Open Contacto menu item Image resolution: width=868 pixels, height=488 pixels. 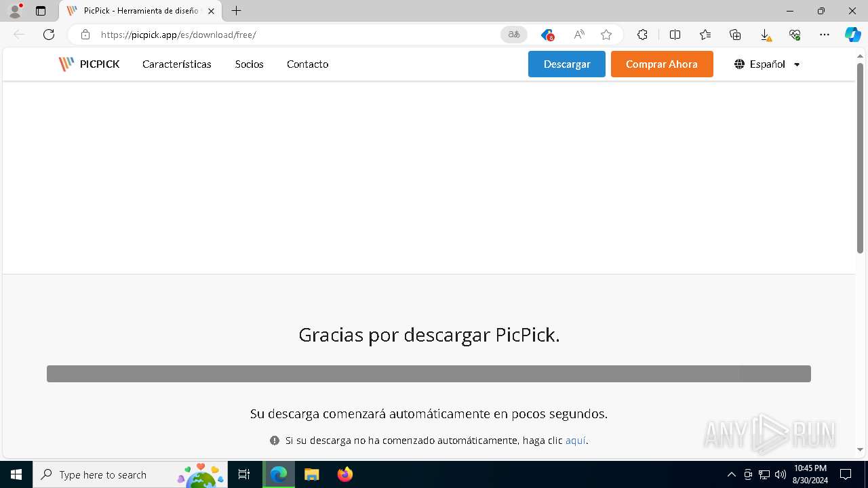coord(308,64)
